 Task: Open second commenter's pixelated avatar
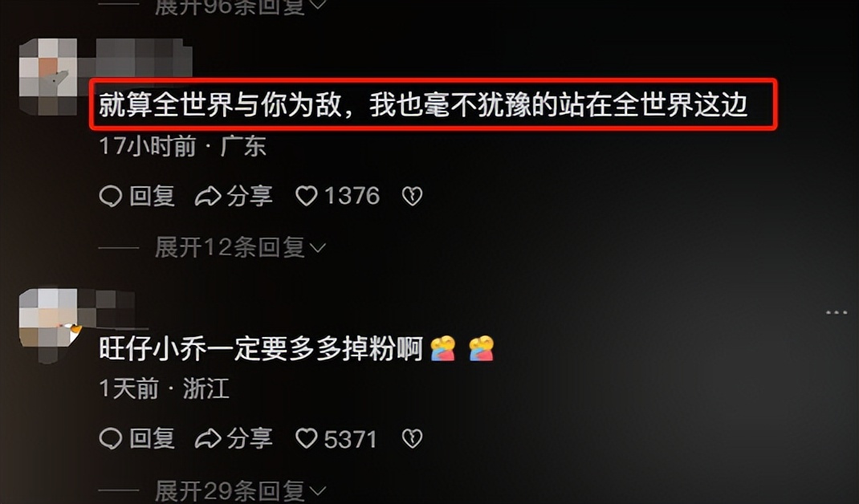click(48, 324)
